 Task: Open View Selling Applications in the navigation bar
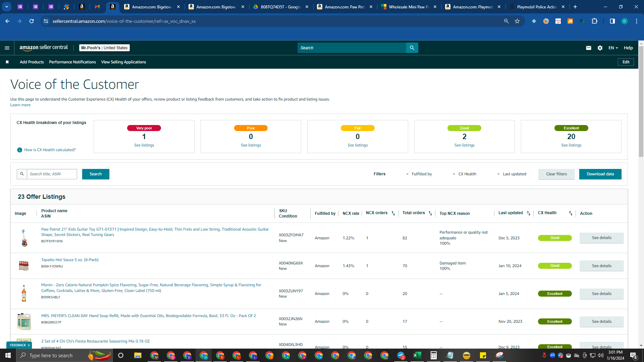click(123, 62)
